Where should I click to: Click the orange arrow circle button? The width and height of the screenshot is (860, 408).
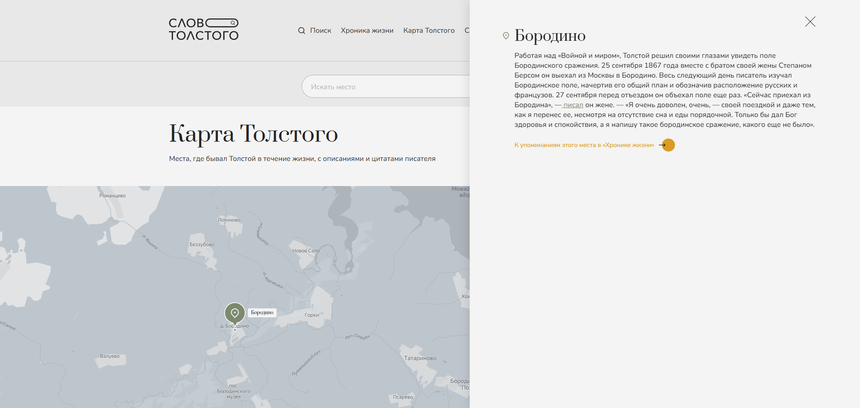click(668, 145)
